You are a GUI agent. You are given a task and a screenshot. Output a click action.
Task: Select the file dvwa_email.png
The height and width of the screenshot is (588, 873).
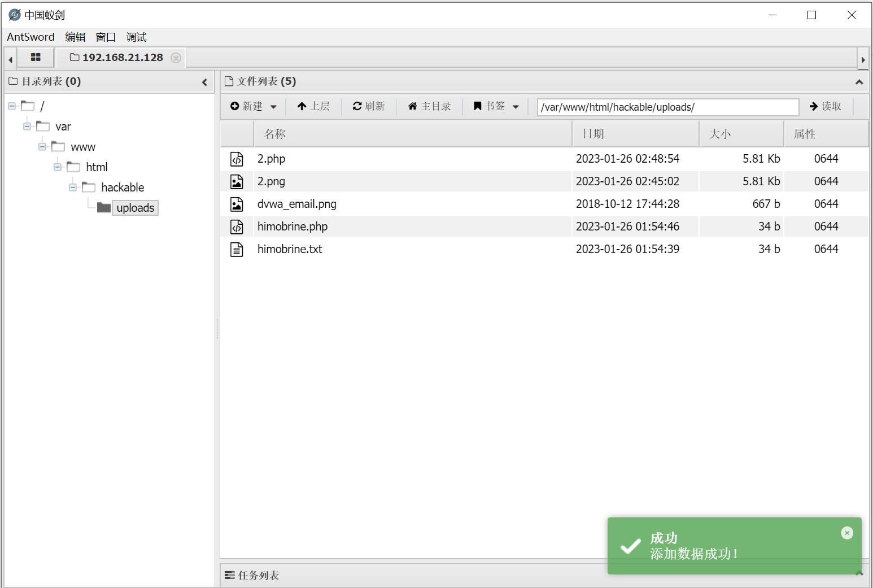coord(297,204)
